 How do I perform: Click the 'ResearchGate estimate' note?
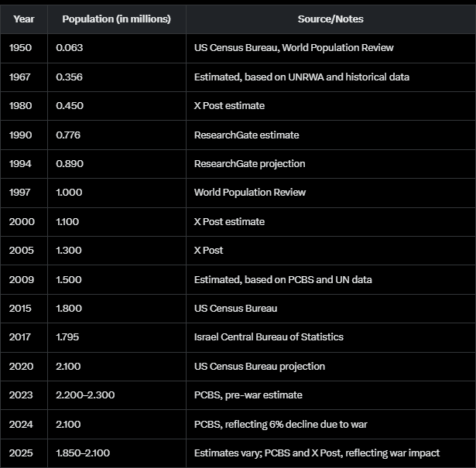click(246, 135)
